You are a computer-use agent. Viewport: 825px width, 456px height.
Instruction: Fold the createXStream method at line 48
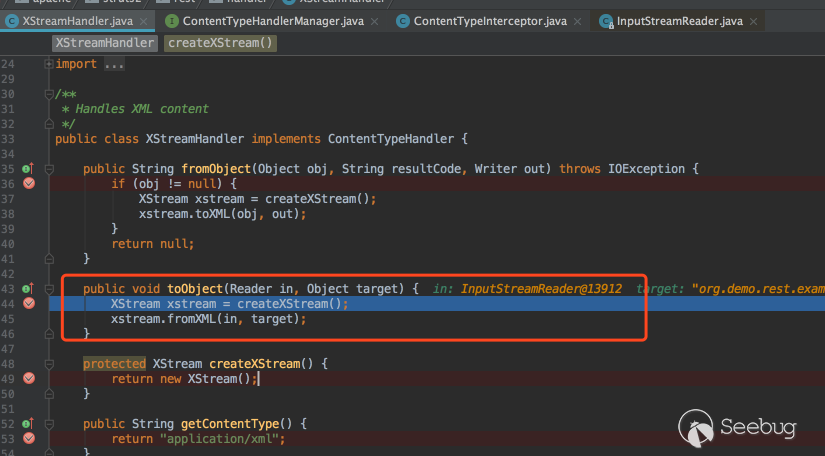(x=49, y=363)
